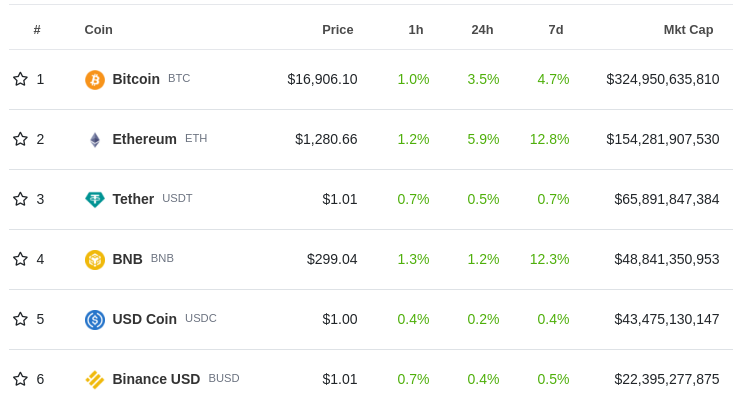Sort by the 7d column header

coord(555,30)
